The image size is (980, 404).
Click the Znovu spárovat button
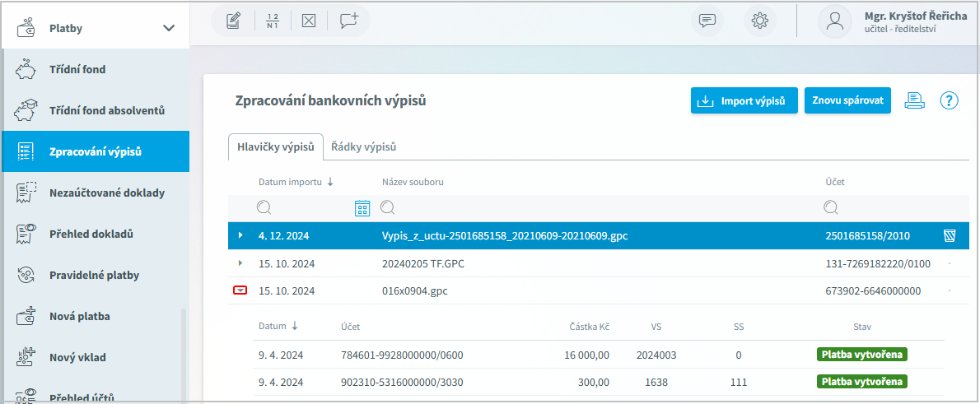847,100
